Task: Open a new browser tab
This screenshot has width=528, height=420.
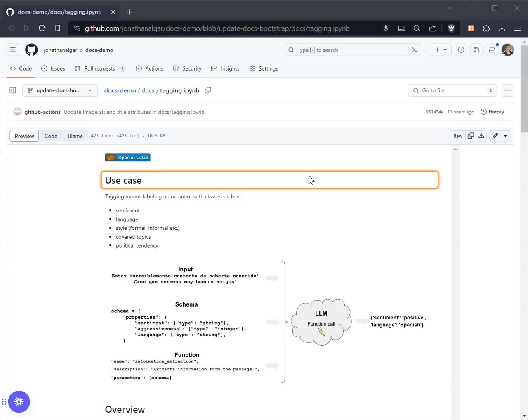Action: tap(130, 12)
